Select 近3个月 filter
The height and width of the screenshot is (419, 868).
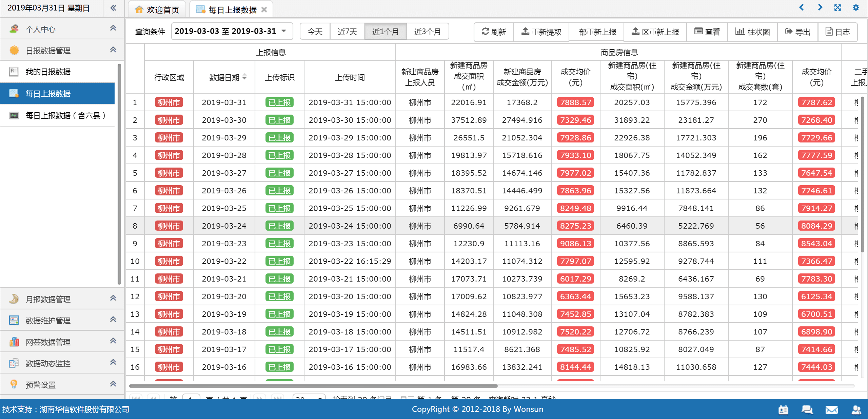pos(428,31)
